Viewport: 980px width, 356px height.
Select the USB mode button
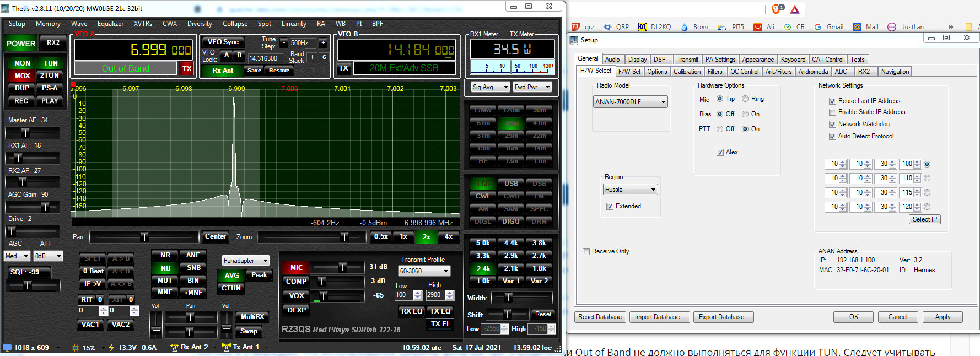pyautogui.click(x=511, y=184)
